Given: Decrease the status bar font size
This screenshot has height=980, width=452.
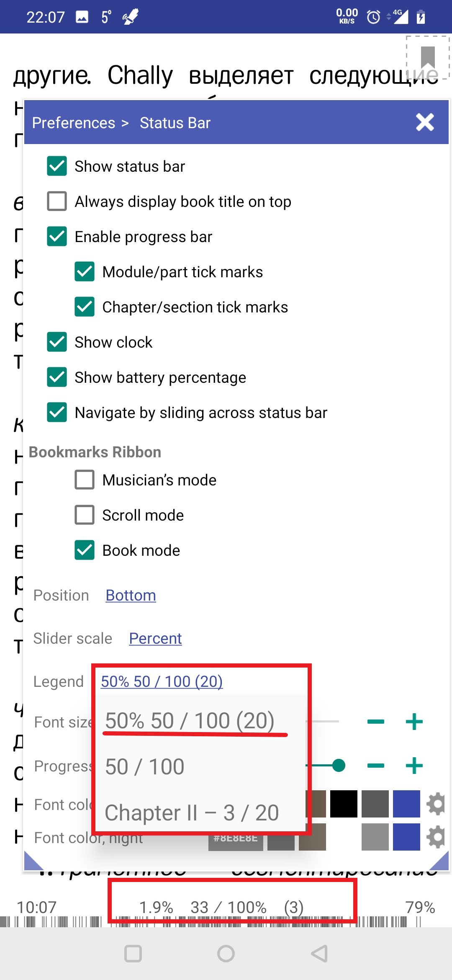Looking at the screenshot, I should tap(375, 722).
